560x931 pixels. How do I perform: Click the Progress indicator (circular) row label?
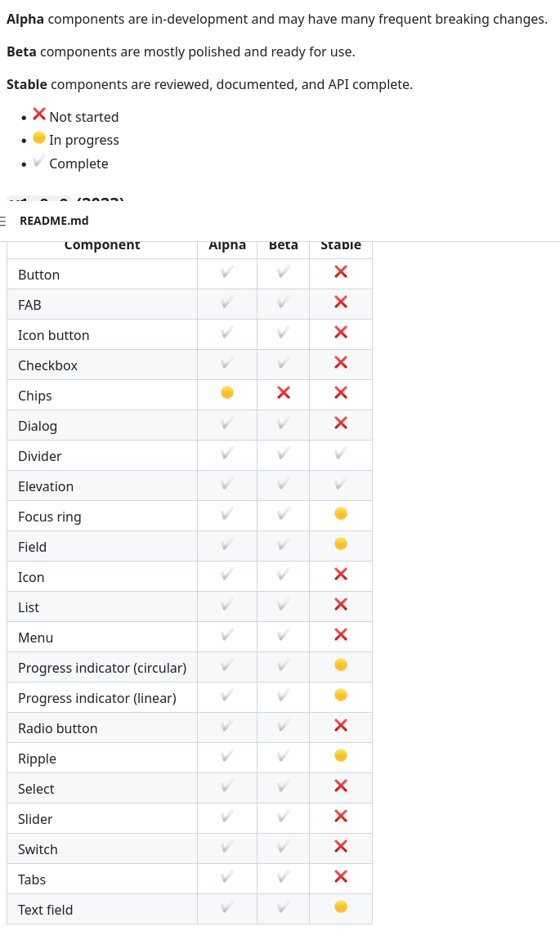[102, 668]
